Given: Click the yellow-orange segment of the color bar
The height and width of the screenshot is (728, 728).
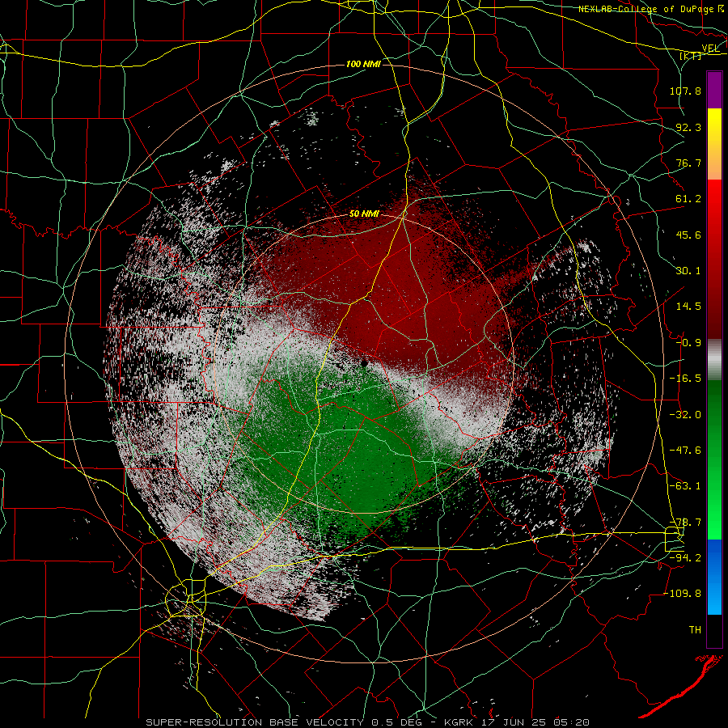Looking at the screenshot, I should (x=714, y=145).
